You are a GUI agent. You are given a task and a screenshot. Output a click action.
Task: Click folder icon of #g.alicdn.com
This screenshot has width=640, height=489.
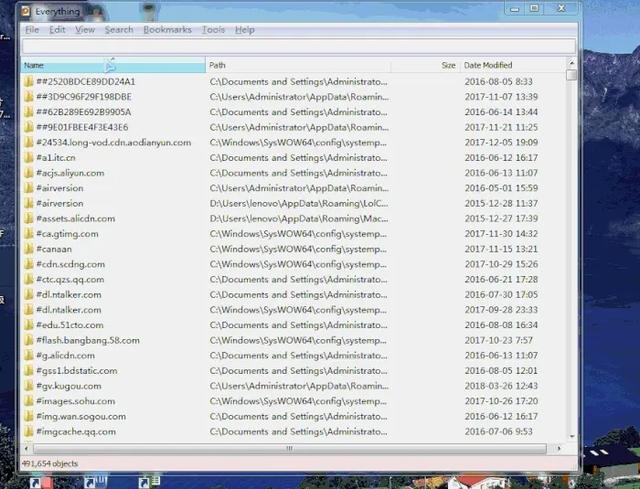click(x=28, y=356)
